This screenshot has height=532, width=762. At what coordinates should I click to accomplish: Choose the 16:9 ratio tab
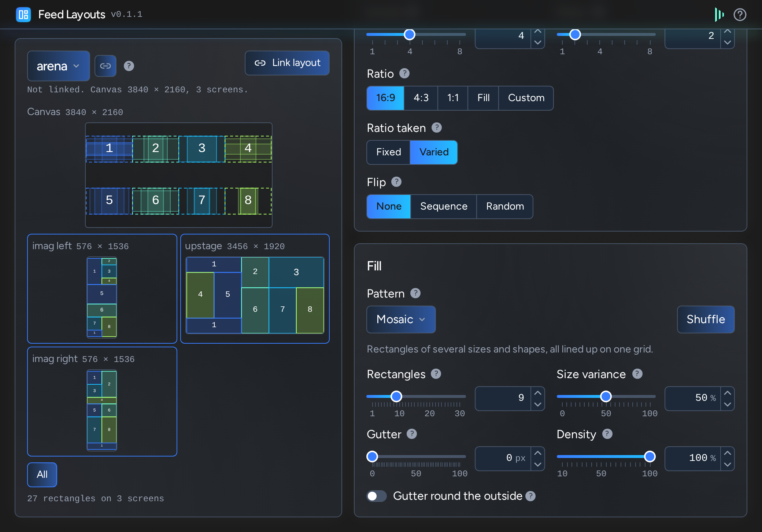[385, 98]
